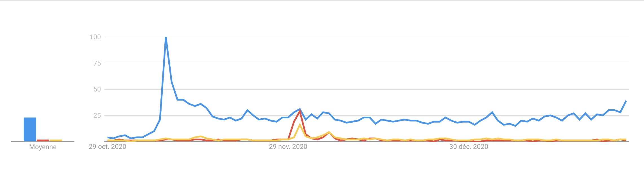The image size is (644, 187).
Task: Click the red average bar
Action: pos(43,140)
